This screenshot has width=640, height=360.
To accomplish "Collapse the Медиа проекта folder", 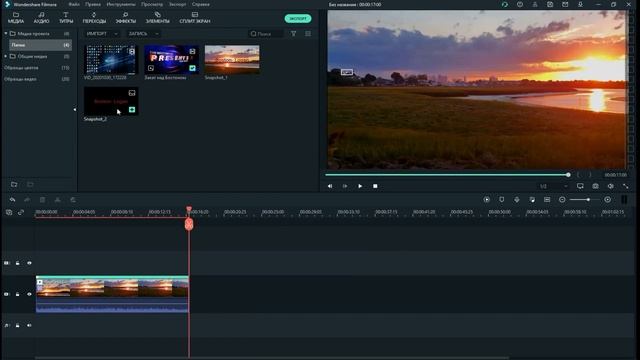I will tap(6, 33).
